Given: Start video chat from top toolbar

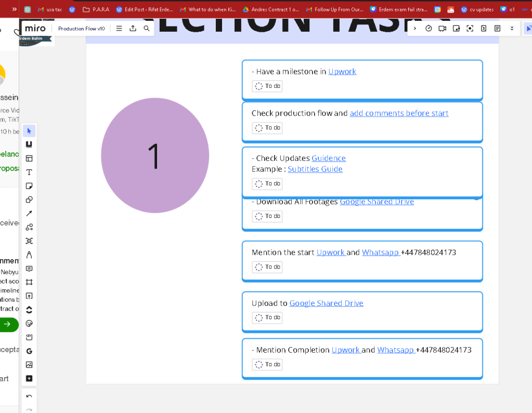Looking at the screenshot, I should point(443,29).
